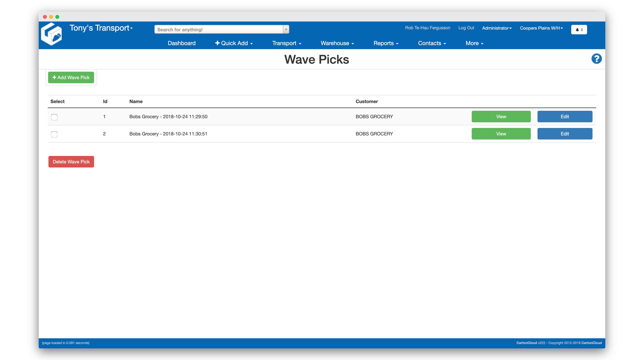This screenshot has width=644, height=360.
Task: Expand the Warehouse menu
Action: click(337, 43)
